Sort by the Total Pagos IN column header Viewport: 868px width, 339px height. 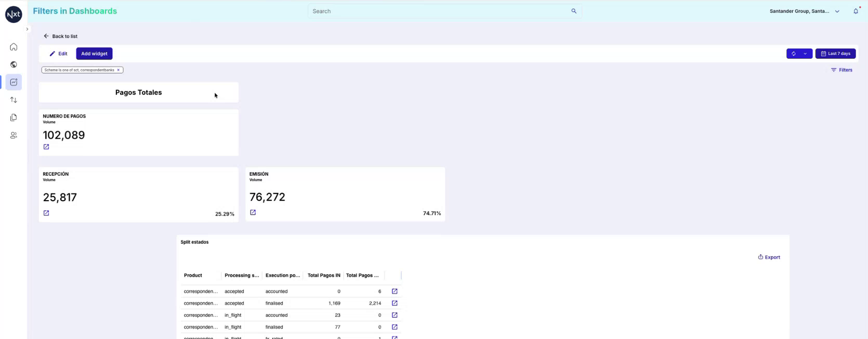(x=324, y=276)
